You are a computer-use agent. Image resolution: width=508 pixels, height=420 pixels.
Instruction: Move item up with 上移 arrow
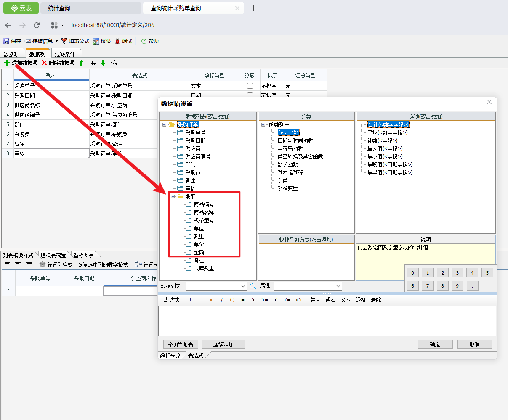(81, 63)
